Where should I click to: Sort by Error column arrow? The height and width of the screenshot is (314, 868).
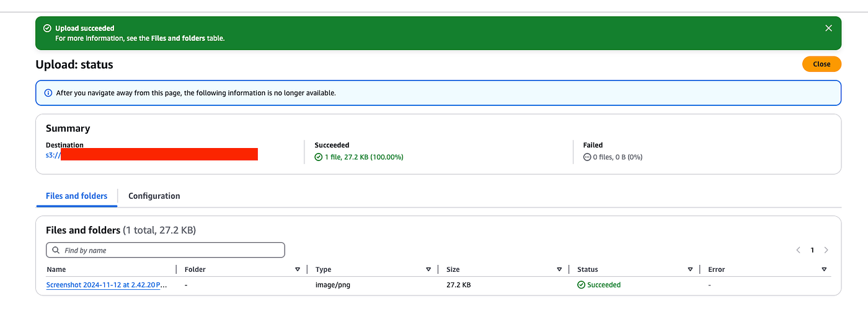coord(824,269)
